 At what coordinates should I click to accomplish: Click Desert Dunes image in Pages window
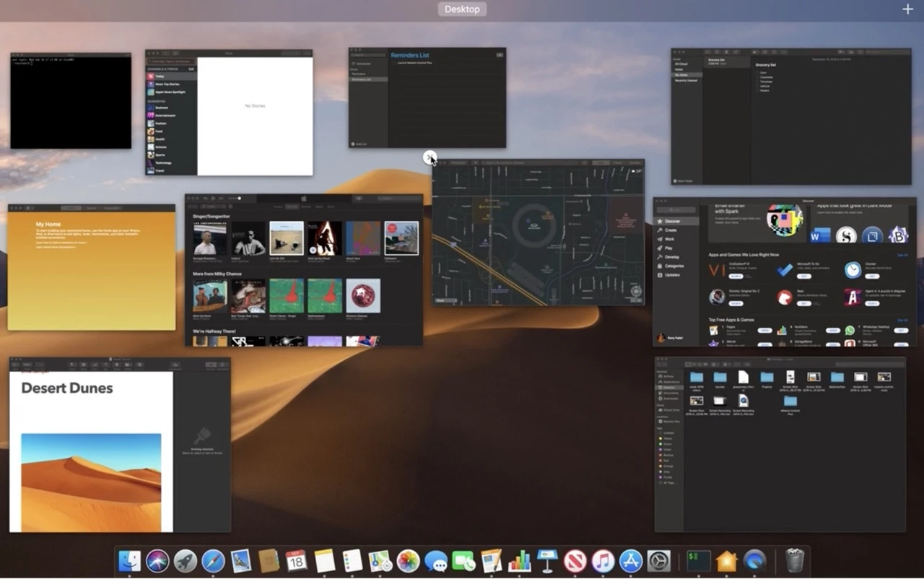tap(91, 482)
